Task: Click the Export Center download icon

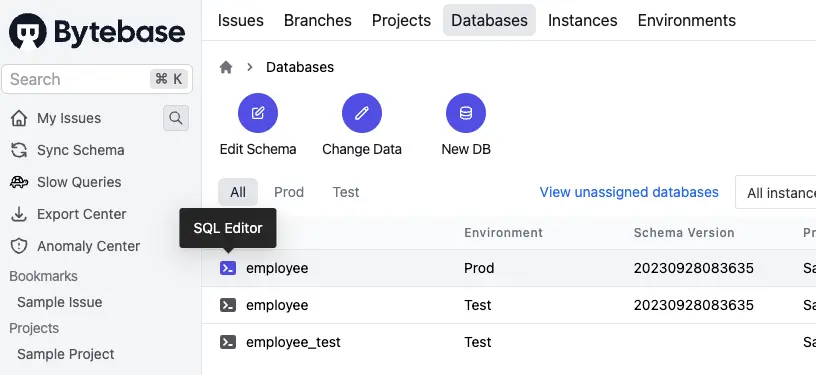Action: 19,214
